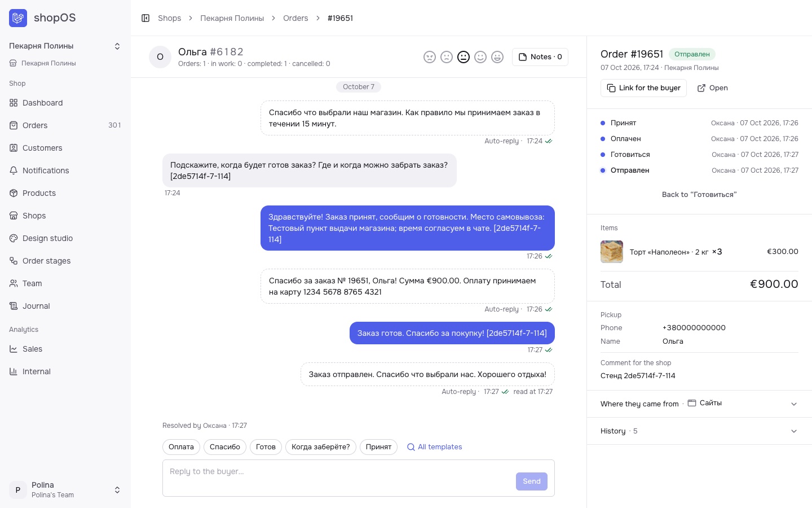Open Notifications page
Viewport: 812px width, 508px height.
tap(65, 170)
